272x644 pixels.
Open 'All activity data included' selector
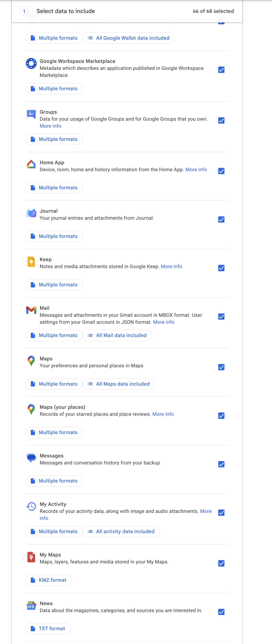(121, 531)
